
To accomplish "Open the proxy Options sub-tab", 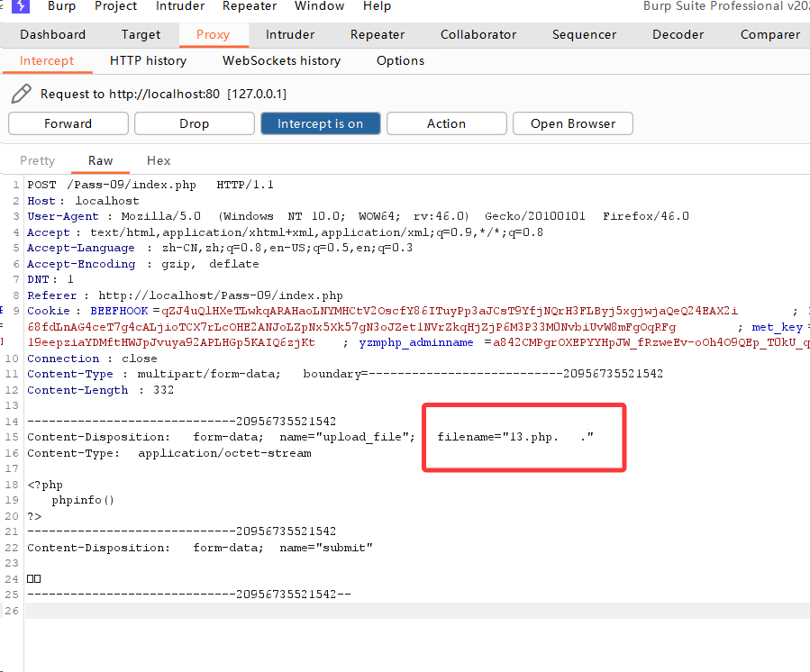I will 400,61.
